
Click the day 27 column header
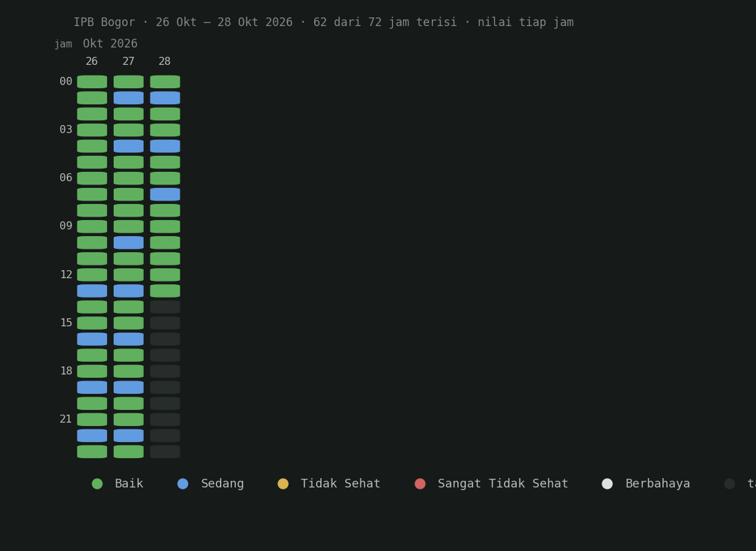(128, 62)
